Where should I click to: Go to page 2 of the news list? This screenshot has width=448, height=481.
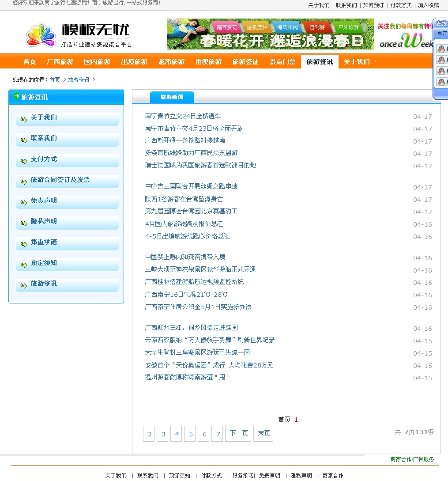click(x=150, y=434)
